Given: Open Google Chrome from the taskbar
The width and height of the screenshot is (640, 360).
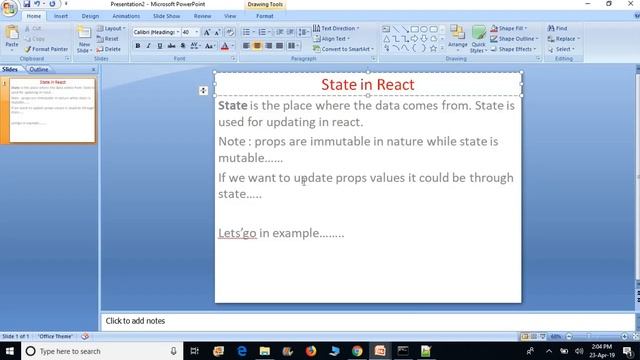Looking at the screenshot, I should click(357, 351).
